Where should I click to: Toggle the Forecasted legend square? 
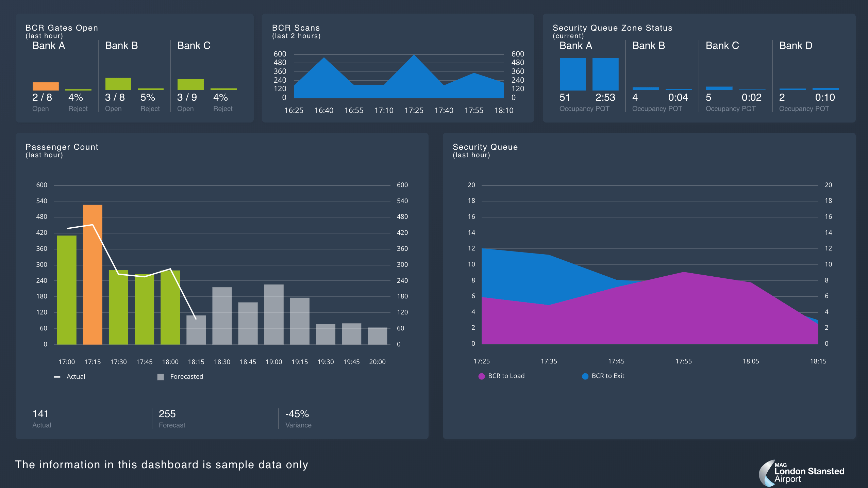point(161,377)
